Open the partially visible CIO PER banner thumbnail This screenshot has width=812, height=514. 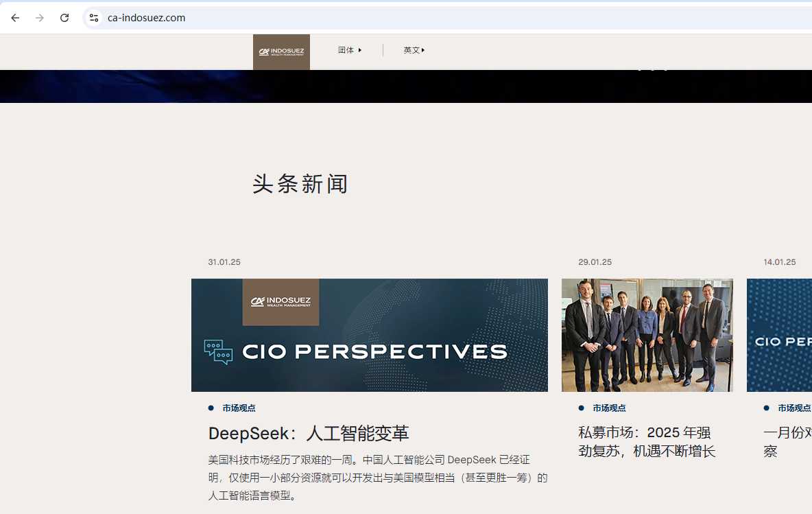779,335
